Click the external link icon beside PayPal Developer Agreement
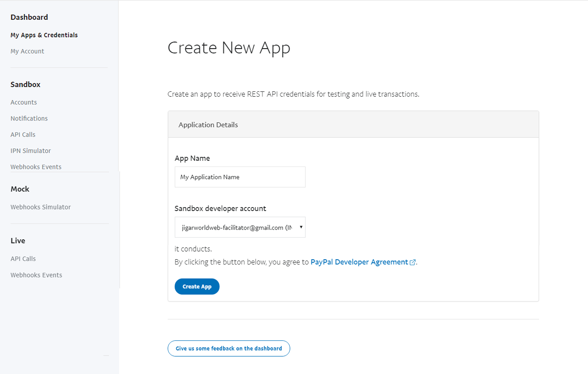 (x=412, y=262)
